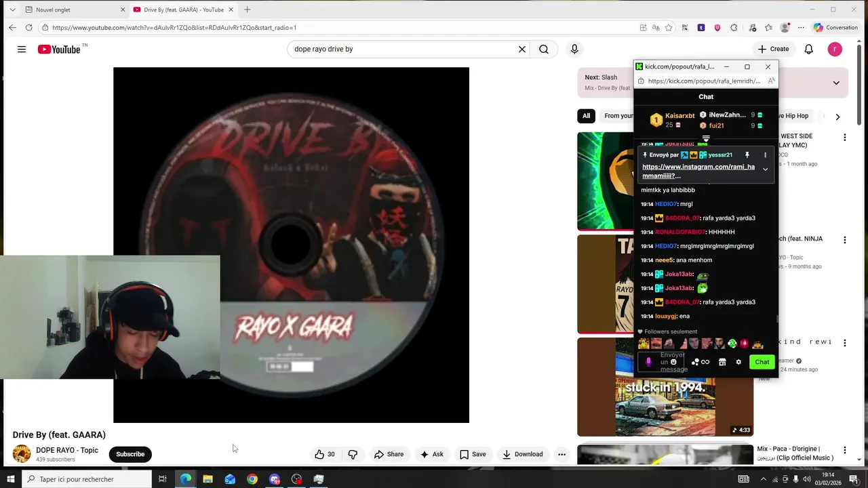Click username louaygj in chat

[666, 316]
